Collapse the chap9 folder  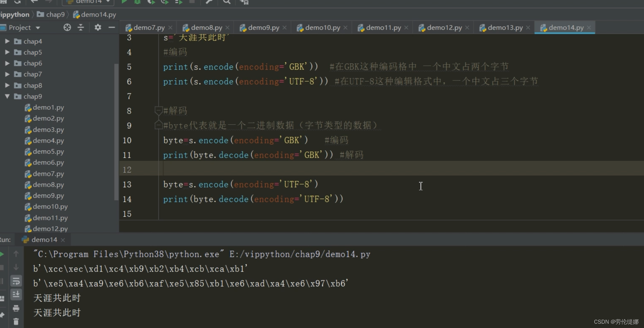7,96
